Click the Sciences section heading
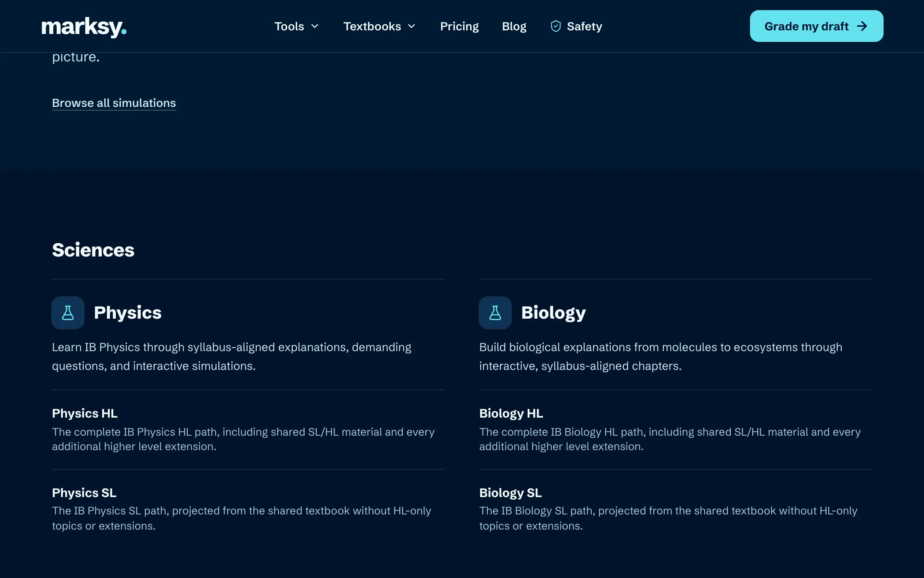The height and width of the screenshot is (578, 924). [93, 250]
